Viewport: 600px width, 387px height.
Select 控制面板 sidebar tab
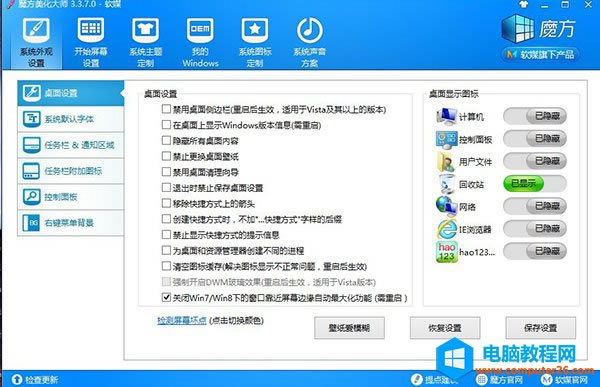71,197
